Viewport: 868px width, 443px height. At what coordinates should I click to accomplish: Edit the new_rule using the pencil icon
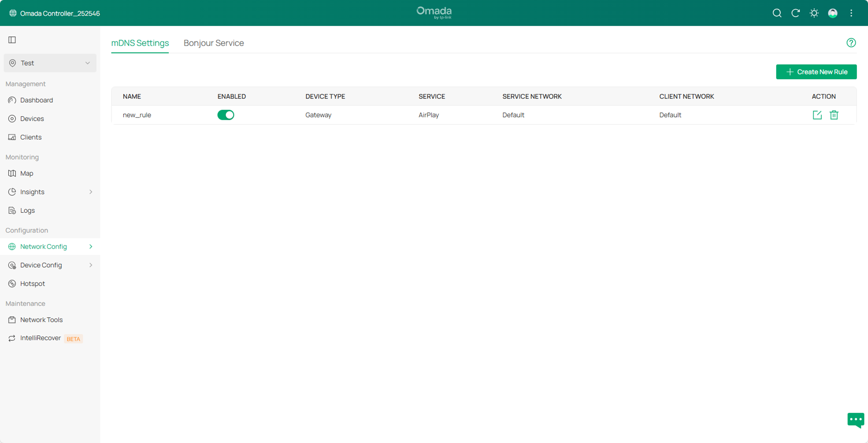point(817,115)
